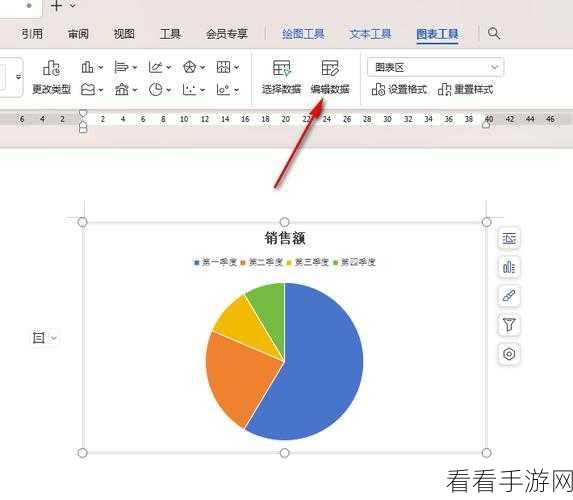The height and width of the screenshot is (500, 573).
Task: Open the area chart insert icon
Action: 88,89
